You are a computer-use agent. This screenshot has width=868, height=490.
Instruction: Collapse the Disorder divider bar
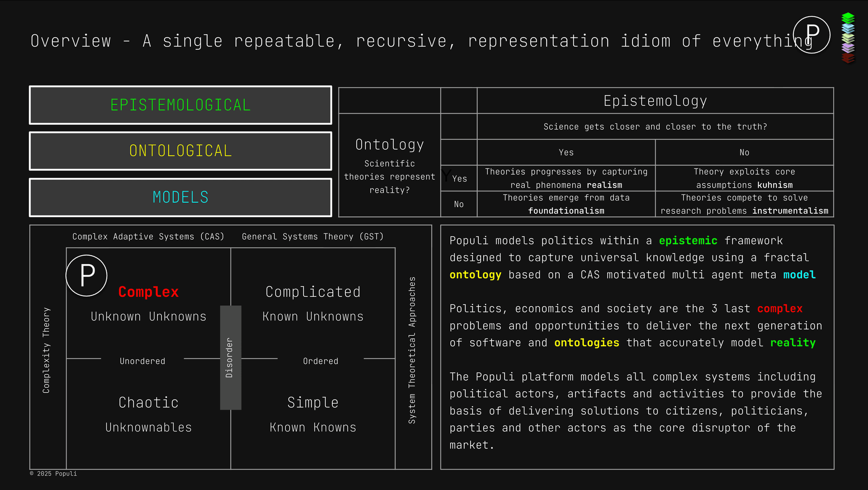[x=231, y=357]
